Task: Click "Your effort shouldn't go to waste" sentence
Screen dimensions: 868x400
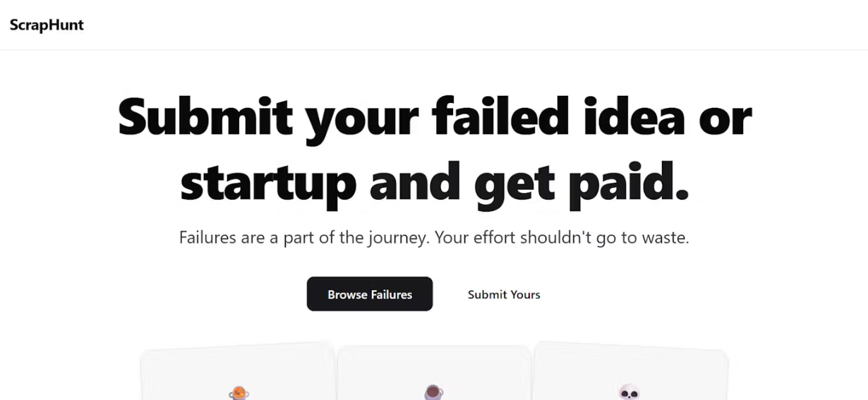Action: coord(562,237)
